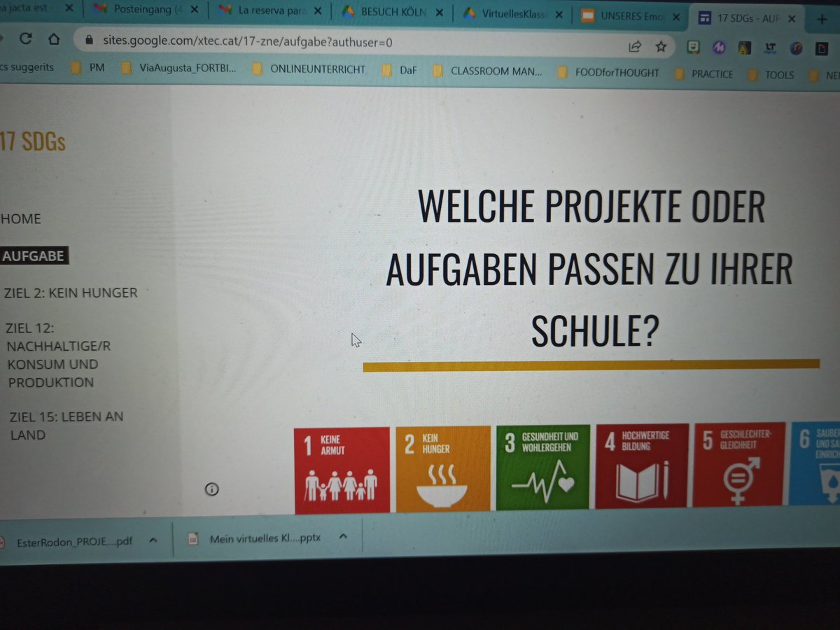Screen dimensions: 840x630
Task: Open the TOOLS bookmarks folder
Action: coord(771,74)
